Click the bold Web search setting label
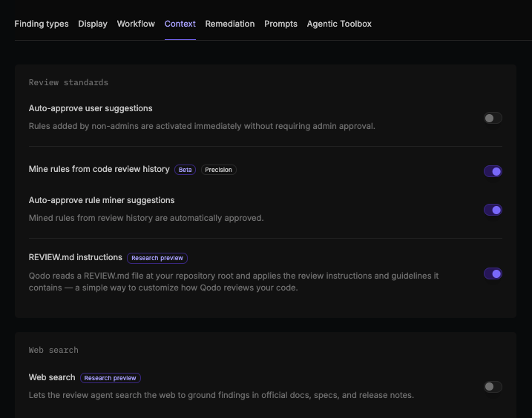Image resolution: width=532 pixels, height=418 pixels. (52, 377)
